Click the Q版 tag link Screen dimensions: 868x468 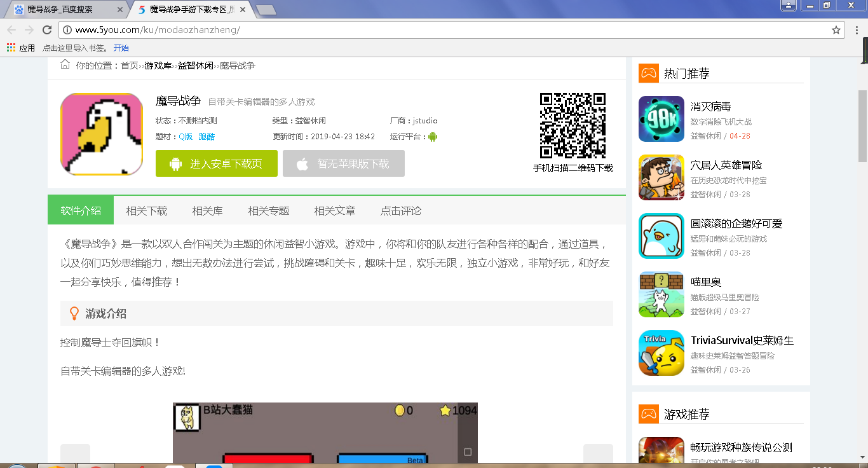[x=186, y=137]
